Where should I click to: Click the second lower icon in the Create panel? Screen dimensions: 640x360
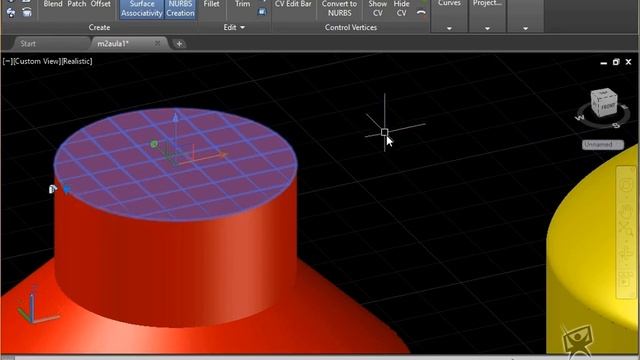27,13
